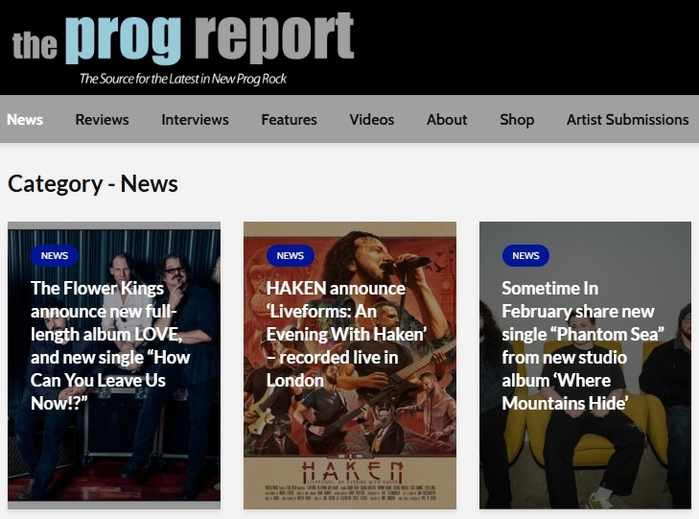
Task: Open HAKEN Liveforms announcement article
Action: pyautogui.click(x=346, y=334)
